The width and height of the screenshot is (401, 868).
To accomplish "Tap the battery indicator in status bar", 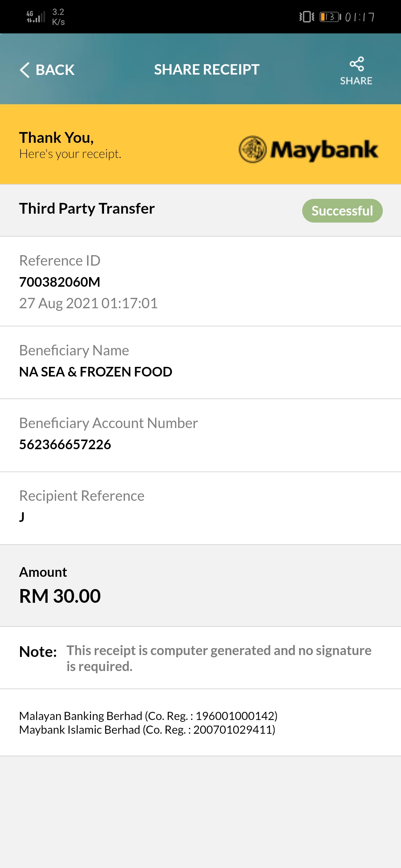I will point(330,17).
